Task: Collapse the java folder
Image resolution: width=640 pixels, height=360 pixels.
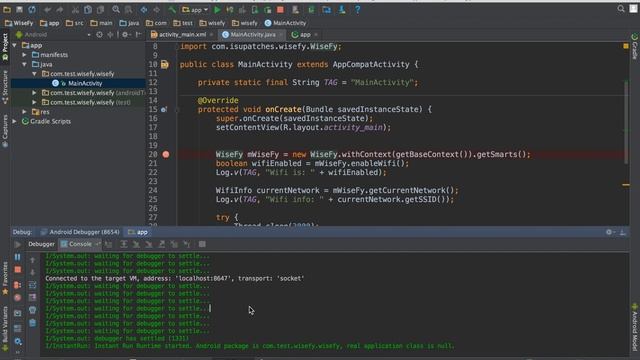Action: pyautogui.click(x=24, y=64)
